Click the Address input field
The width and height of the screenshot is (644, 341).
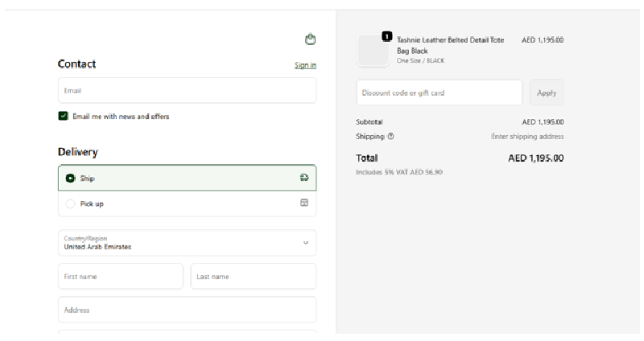[187, 310]
